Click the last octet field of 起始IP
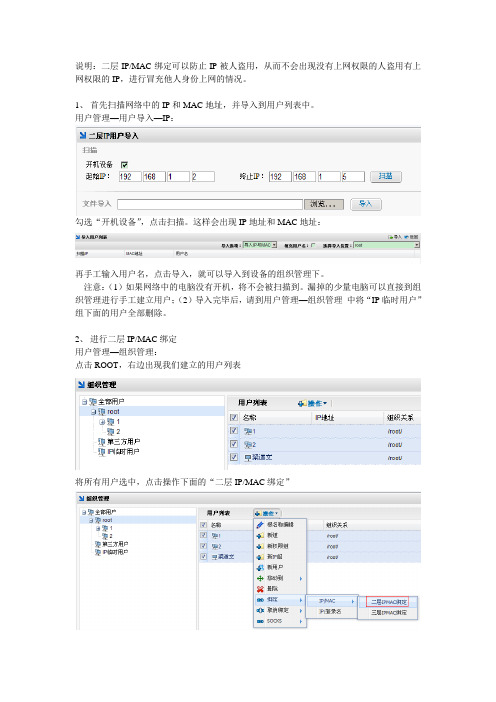The height and width of the screenshot is (702, 496). coord(203,176)
